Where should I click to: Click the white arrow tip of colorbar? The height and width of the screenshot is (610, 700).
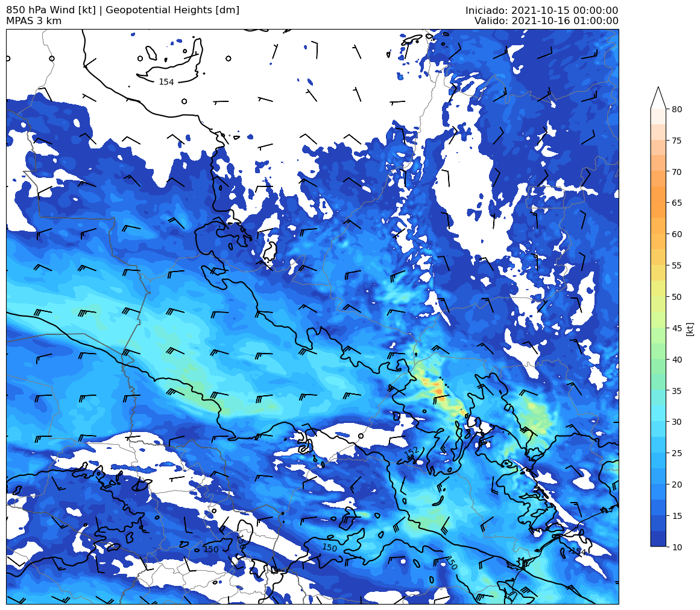658,97
